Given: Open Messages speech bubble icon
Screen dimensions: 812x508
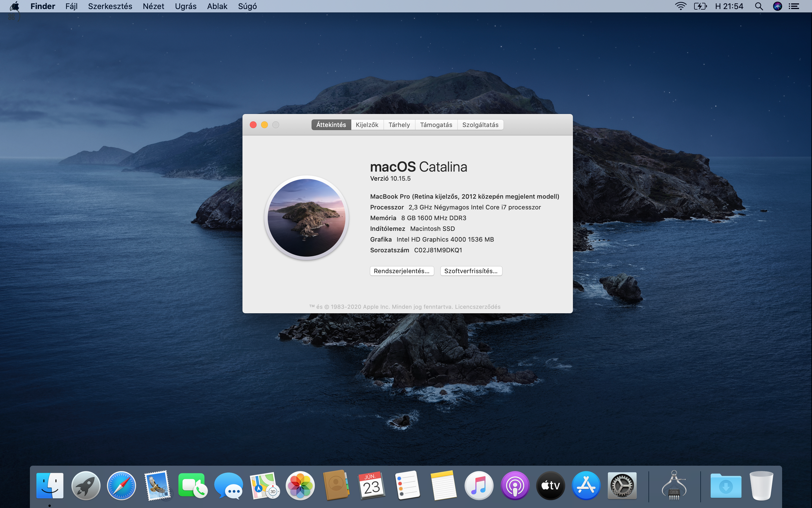Looking at the screenshot, I should click(228, 485).
